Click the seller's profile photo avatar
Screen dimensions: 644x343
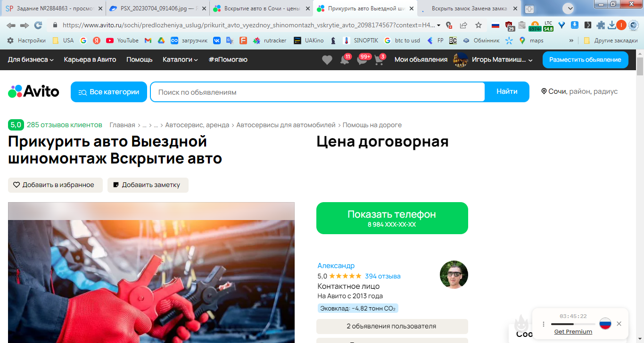[x=454, y=275]
